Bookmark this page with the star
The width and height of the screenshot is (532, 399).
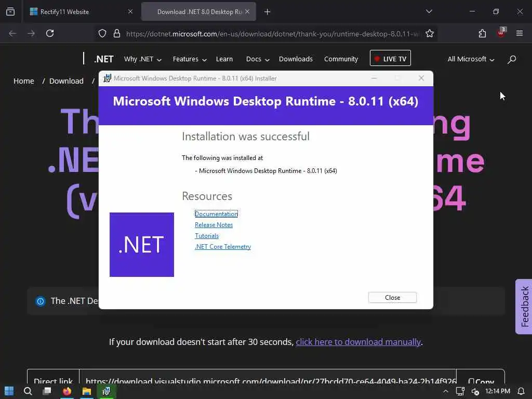coord(430,34)
